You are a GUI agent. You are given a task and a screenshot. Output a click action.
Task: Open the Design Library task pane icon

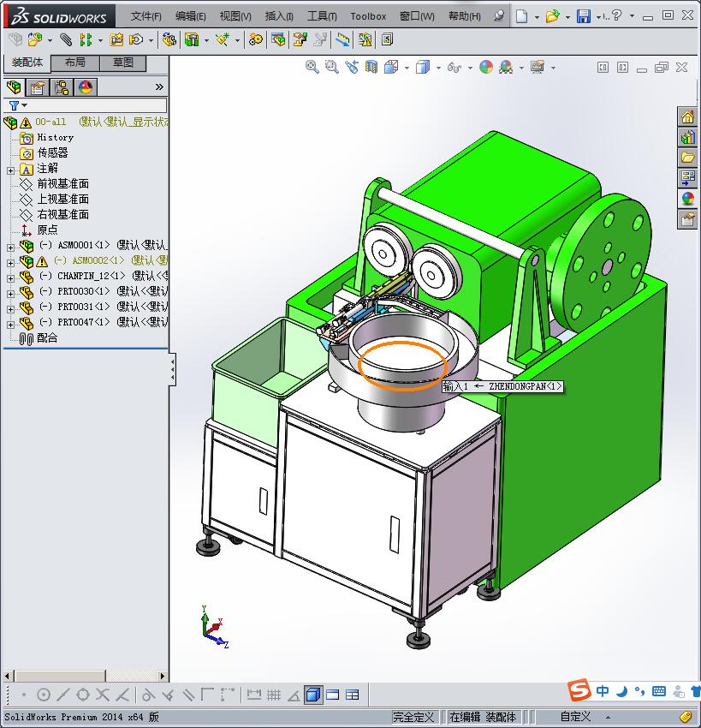pyautogui.click(x=686, y=136)
